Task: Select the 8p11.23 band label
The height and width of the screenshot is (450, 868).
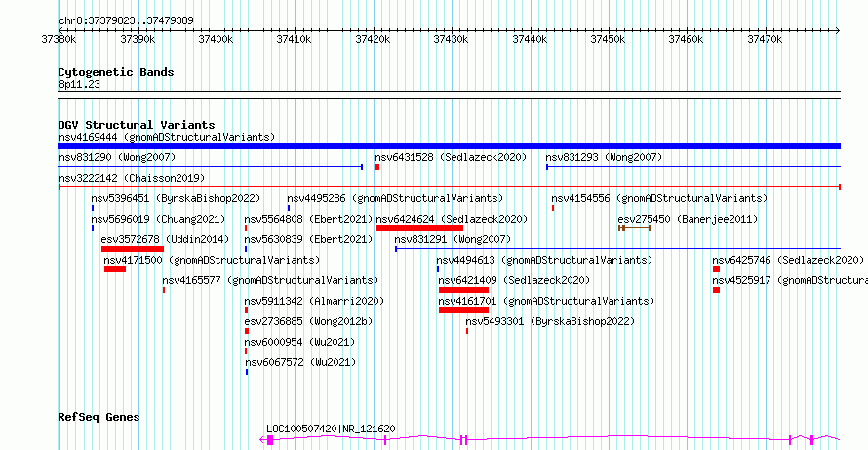Action: (x=79, y=84)
